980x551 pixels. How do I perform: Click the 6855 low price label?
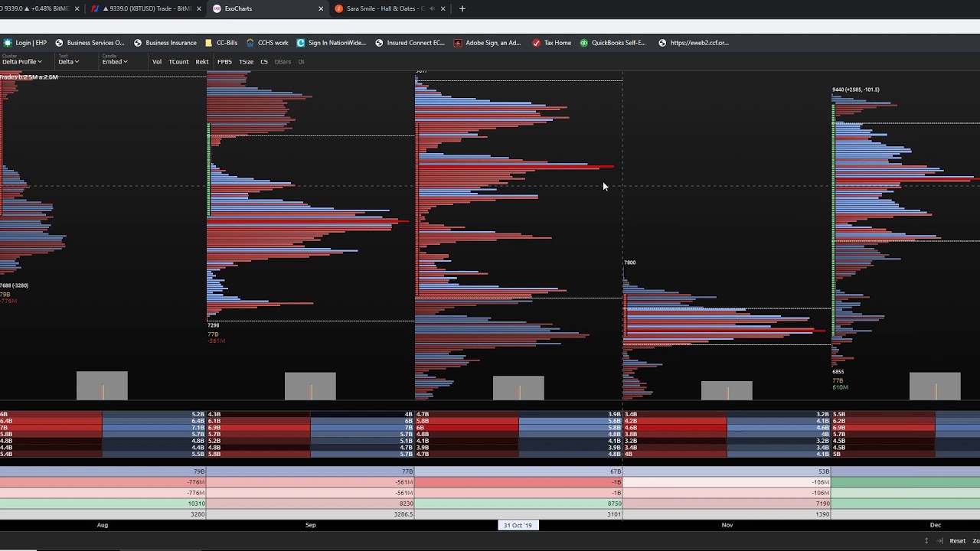[x=838, y=372]
